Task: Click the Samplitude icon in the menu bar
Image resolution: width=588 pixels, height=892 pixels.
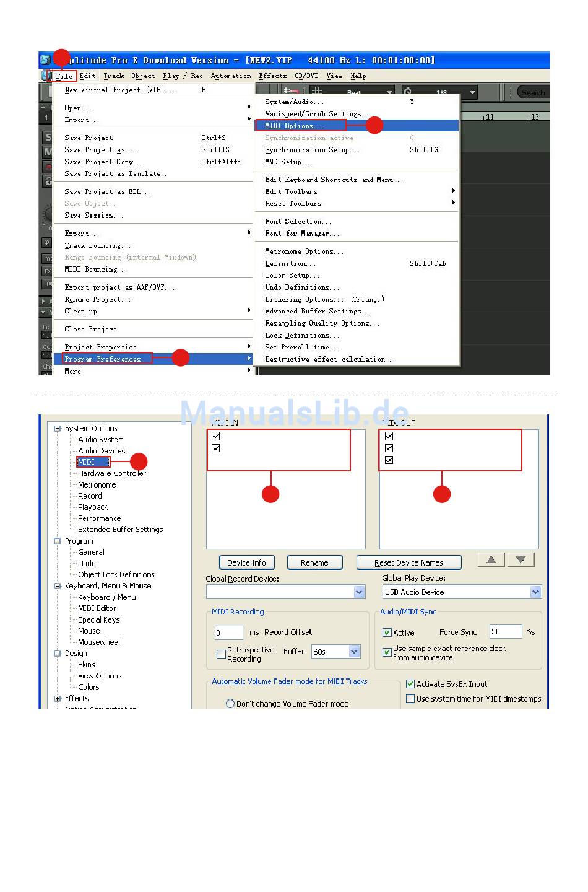Action: 46,76
